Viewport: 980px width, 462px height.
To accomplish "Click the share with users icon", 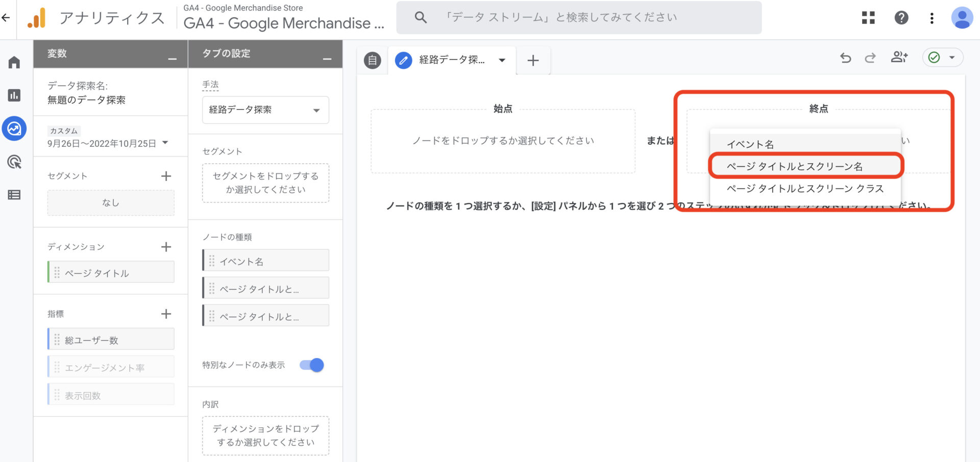I will click(x=899, y=57).
